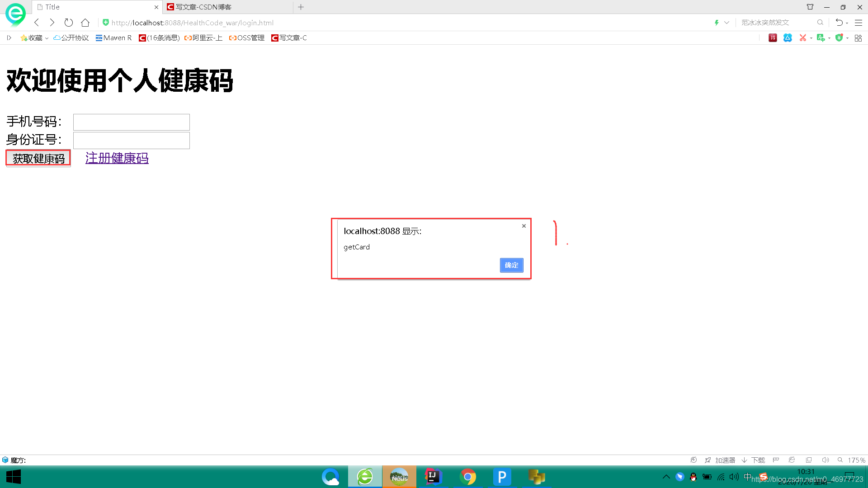The height and width of the screenshot is (488, 868).
Task: Switch to the 写文章-CSDN博客 tab
Action: tap(228, 7)
